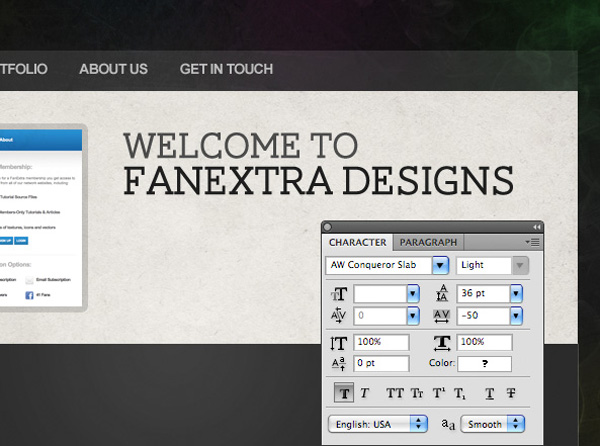The height and width of the screenshot is (446, 600).
Task: Open the kerning dropdown arrow
Action: (x=412, y=316)
